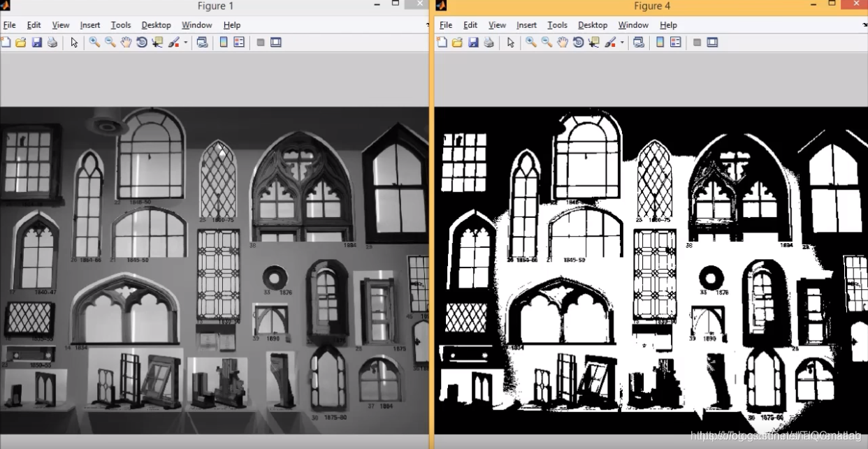The height and width of the screenshot is (449, 868).
Task: Click Show Plot Tools icon in Figure 4
Action: click(x=712, y=43)
